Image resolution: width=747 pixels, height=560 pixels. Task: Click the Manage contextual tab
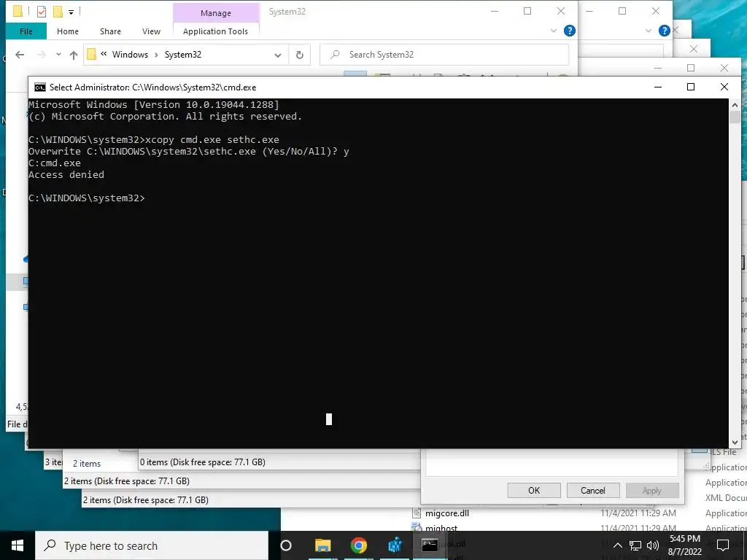click(216, 13)
